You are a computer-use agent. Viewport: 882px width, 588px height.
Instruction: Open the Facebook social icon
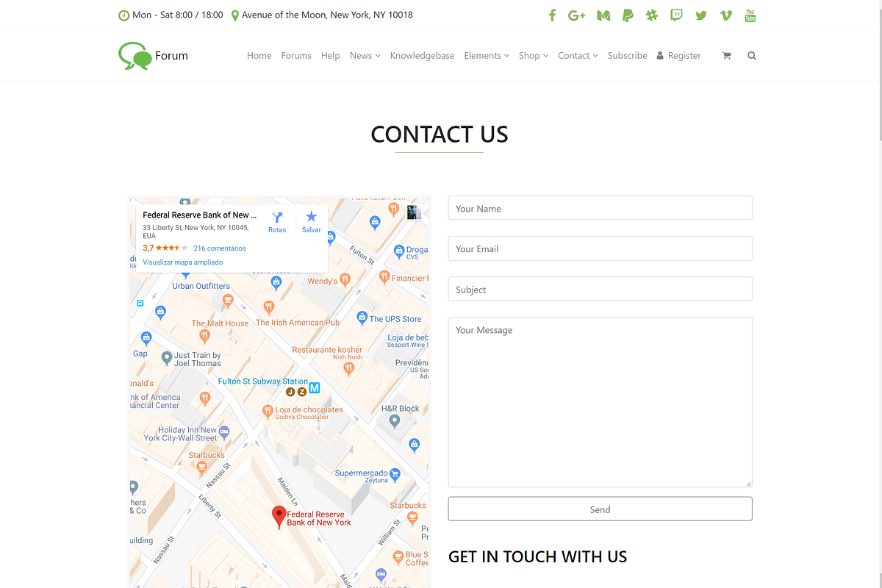click(552, 15)
